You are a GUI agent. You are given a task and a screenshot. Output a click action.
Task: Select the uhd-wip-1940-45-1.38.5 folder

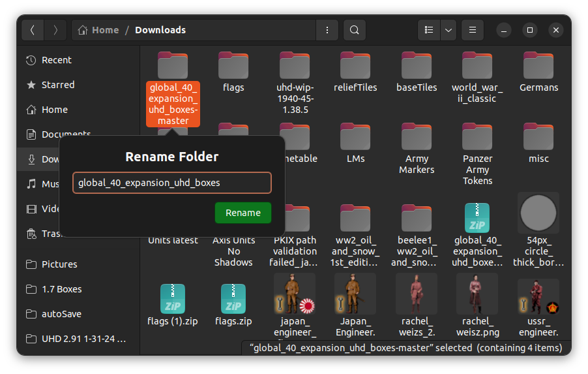tap(295, 84)
